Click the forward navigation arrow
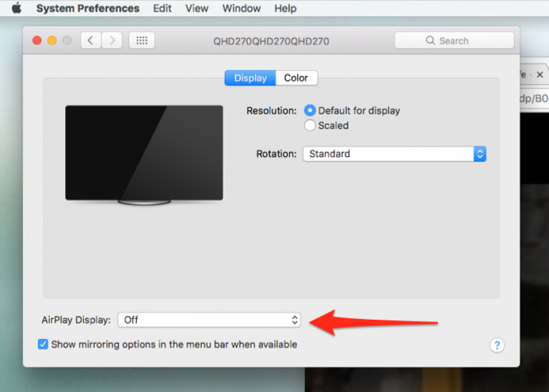The width and height of the screenshot is (549, 392). (x=111, y=40)
